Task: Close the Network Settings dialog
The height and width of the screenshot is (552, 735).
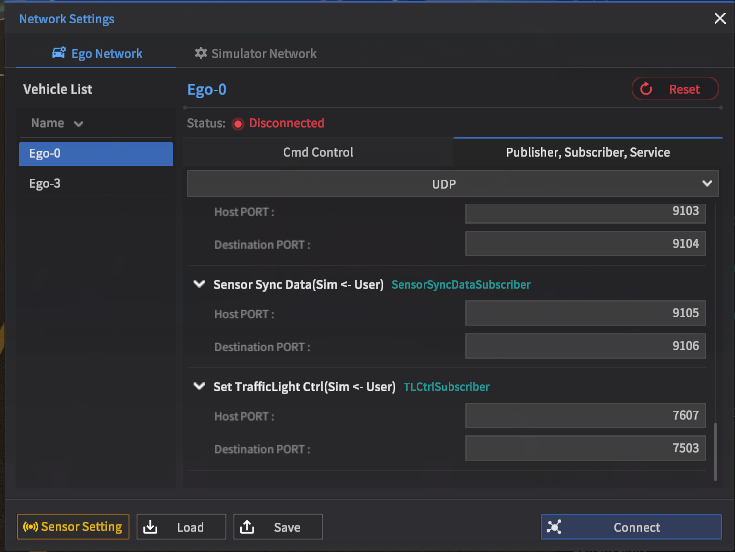Action: pos(719,18)
